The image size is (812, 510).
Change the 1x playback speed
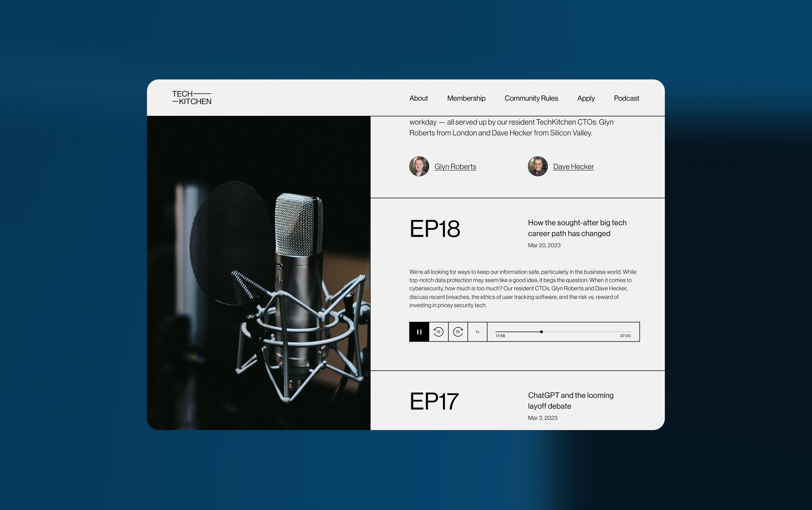pyautogui.click(x=477, y=332)
